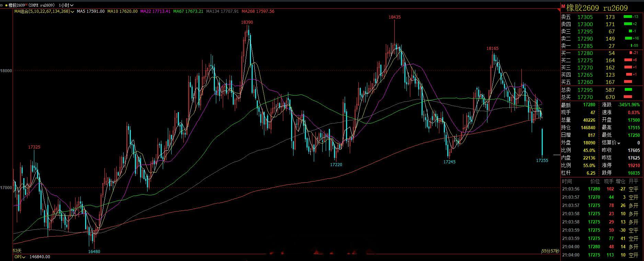
Task: Click the 卖五 ask price 17305
Action: click(x=585, y=17)
